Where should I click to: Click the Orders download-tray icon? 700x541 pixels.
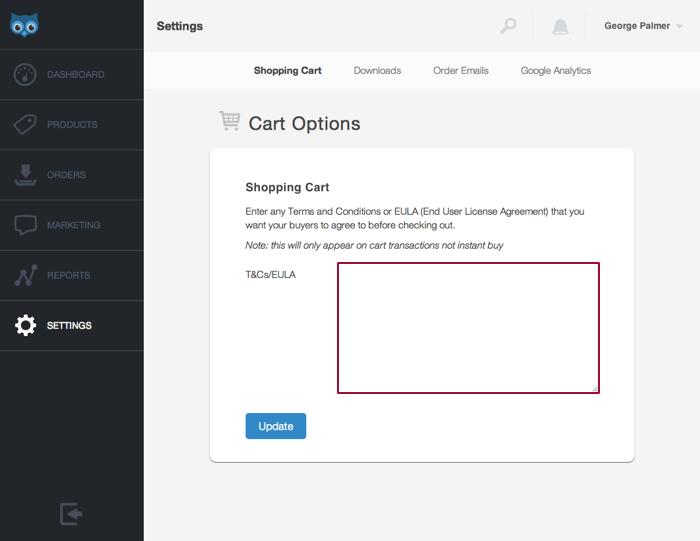26,175
